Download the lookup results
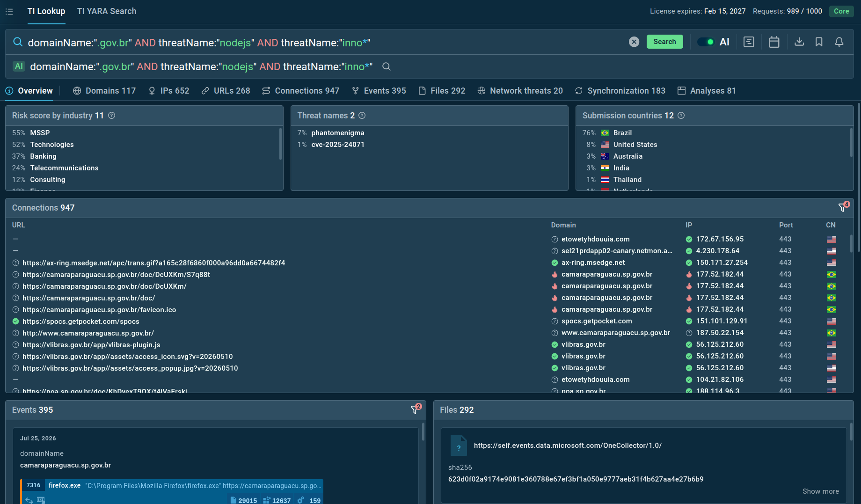The image size is (861, 504). (799, 42)
